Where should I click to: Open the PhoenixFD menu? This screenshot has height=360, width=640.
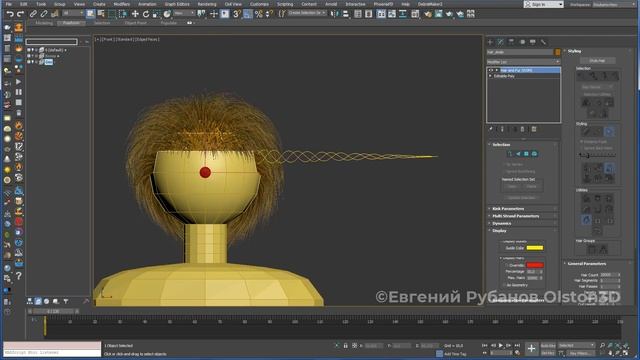[x=383, y=4]
